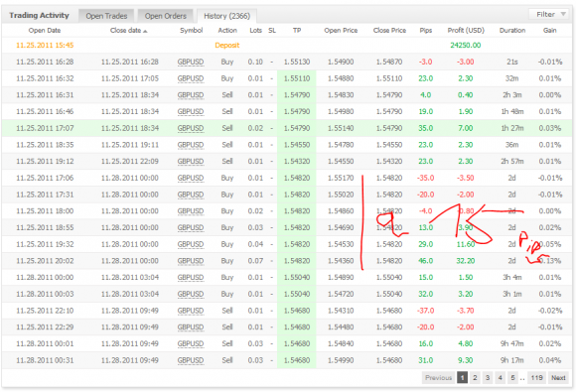Switch to the Open Orders tab

pyautogui.click(x=165, y=16)
